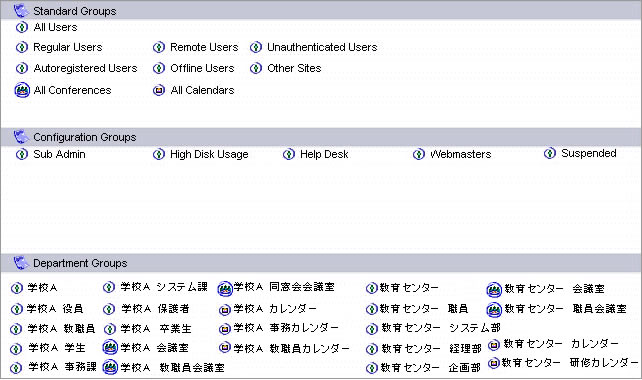This screenshot has height=380, width=642.
Task: Click the Configuration Groups section header
Action: 321,137
